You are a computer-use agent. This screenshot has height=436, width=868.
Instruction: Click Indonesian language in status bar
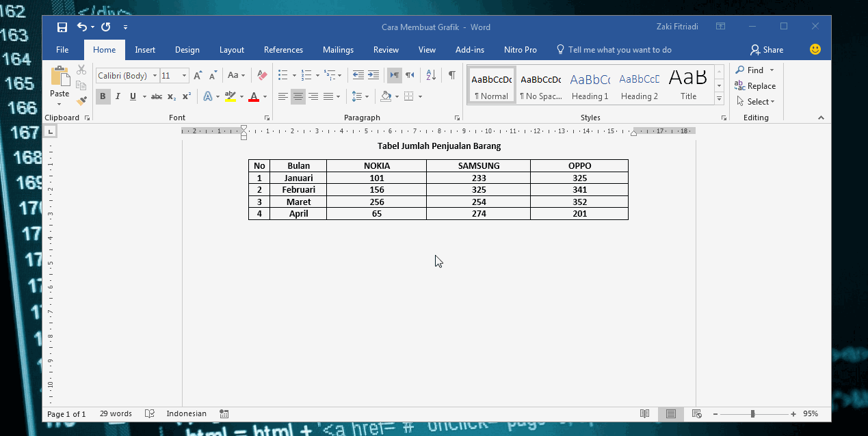click(186, 413)
